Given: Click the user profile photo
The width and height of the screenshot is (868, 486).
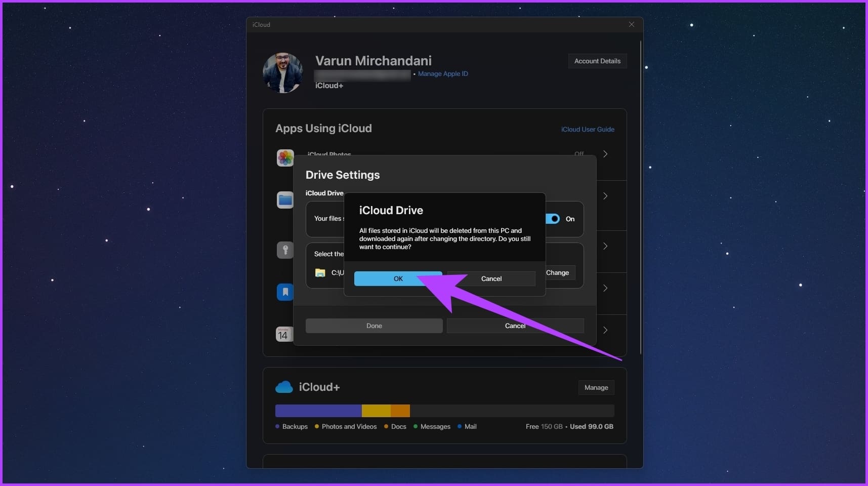Looking at the screenshot, I should (x=283, y=73).
